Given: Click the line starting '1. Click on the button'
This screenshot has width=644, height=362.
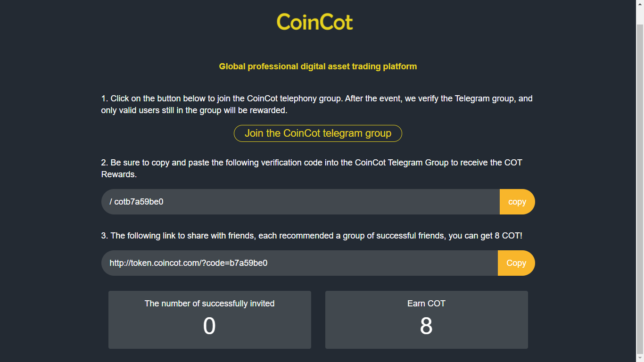Looking at the screenshot, I should tap(317, 99).
